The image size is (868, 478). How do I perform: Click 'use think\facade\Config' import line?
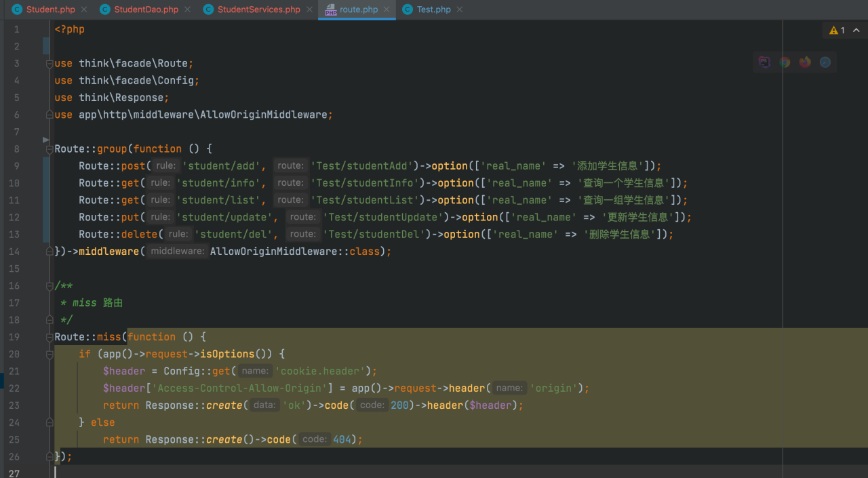click(x=127, y=81)
